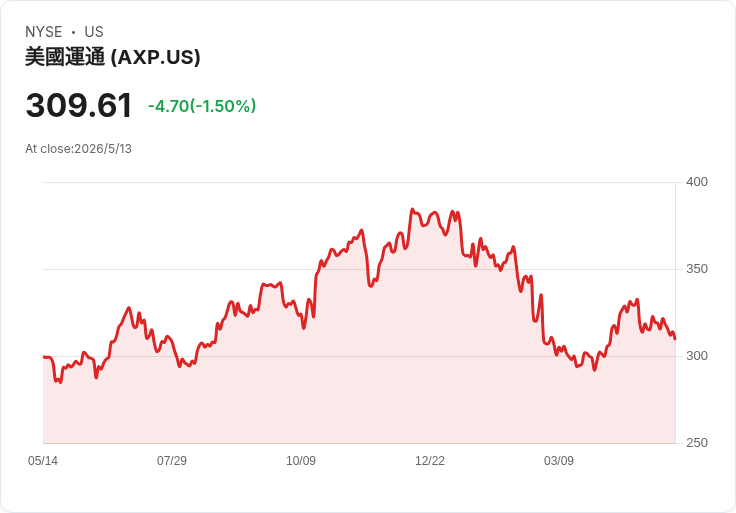Click the -4.70(-1.50%) price change

tap(202, 106)
